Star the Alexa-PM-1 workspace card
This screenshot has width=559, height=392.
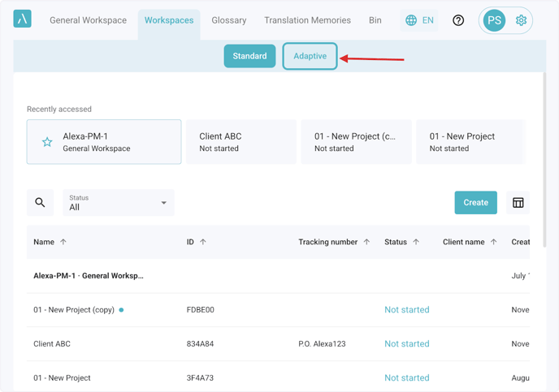(x=47, y=142)
